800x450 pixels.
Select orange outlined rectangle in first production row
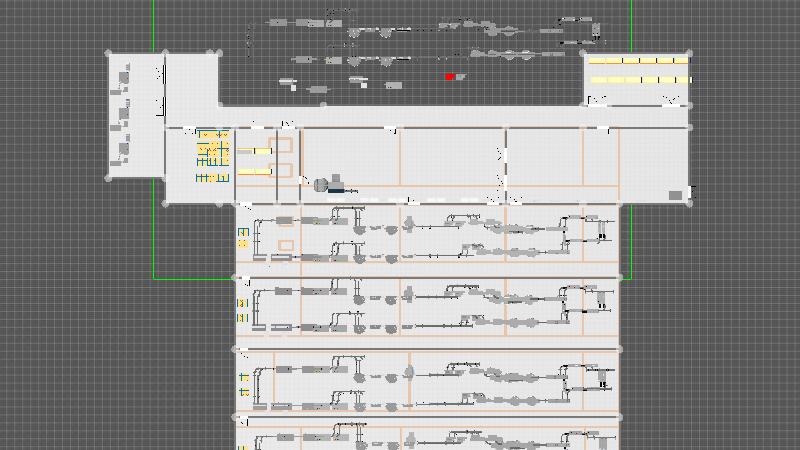tap(286, 244)
